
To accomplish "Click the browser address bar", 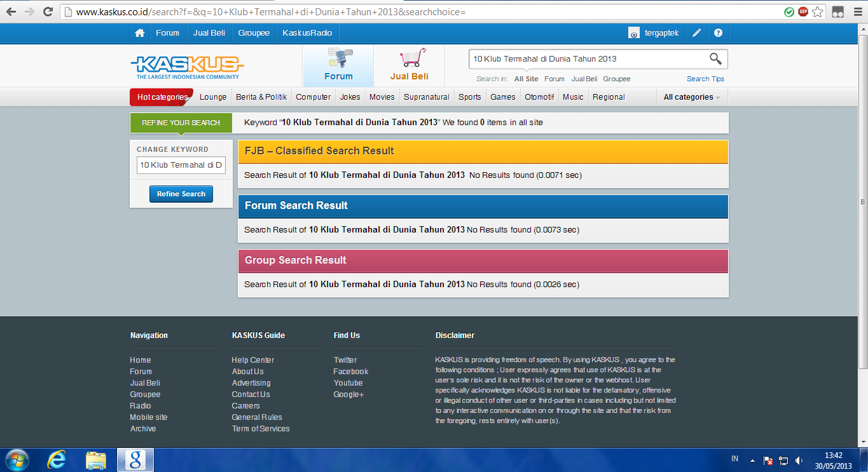I will [x=420, y=12].
